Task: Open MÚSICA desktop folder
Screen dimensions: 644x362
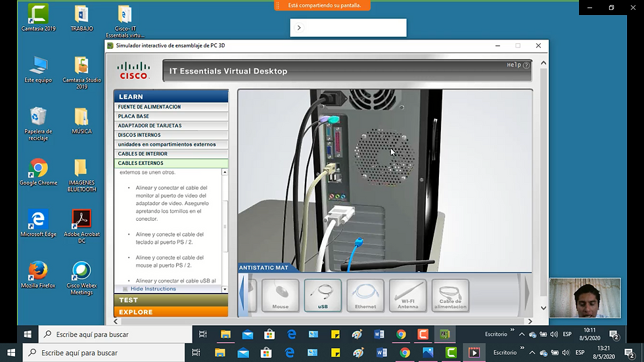Action: coord(81,121)
